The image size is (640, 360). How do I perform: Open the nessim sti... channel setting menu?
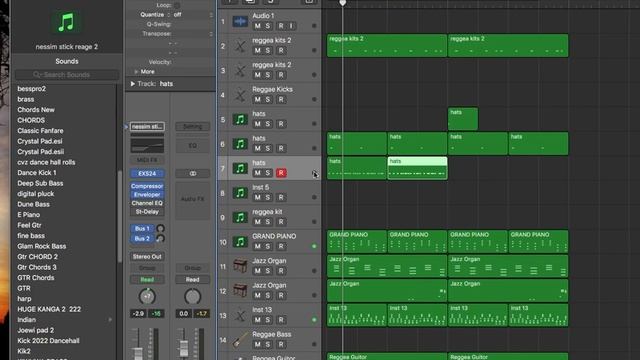(147, 127)
